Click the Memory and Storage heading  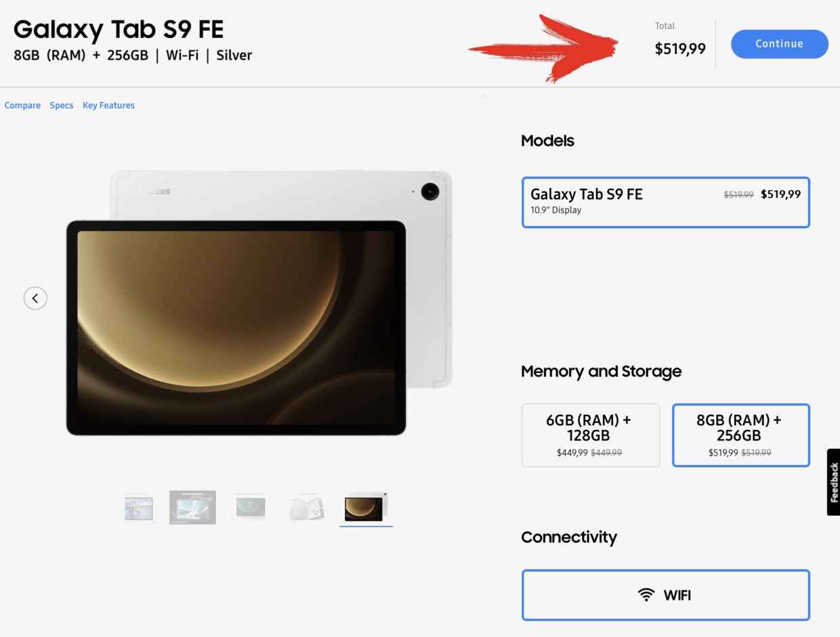pos(601,372)
